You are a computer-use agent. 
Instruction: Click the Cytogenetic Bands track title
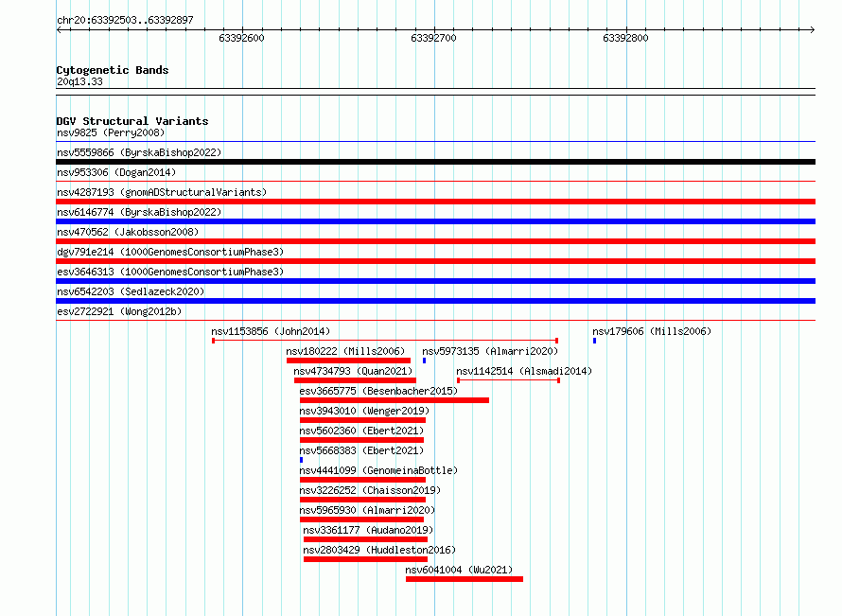[113, 70]
